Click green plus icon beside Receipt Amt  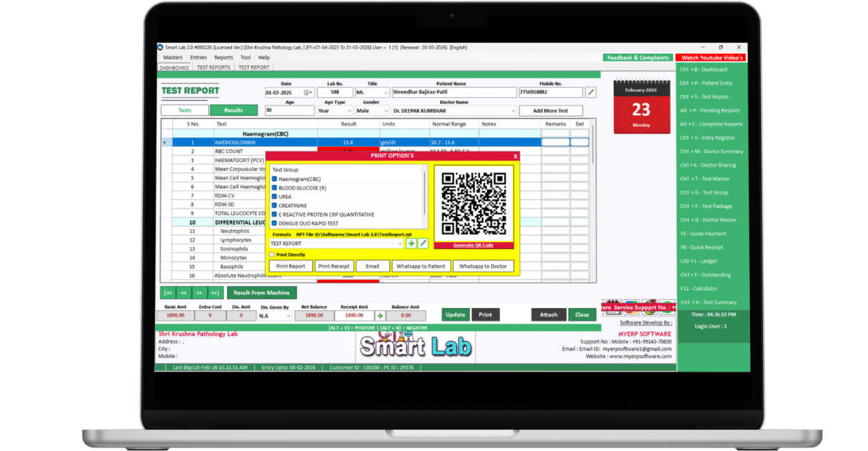pyautogui.click(x=380, y=315)
